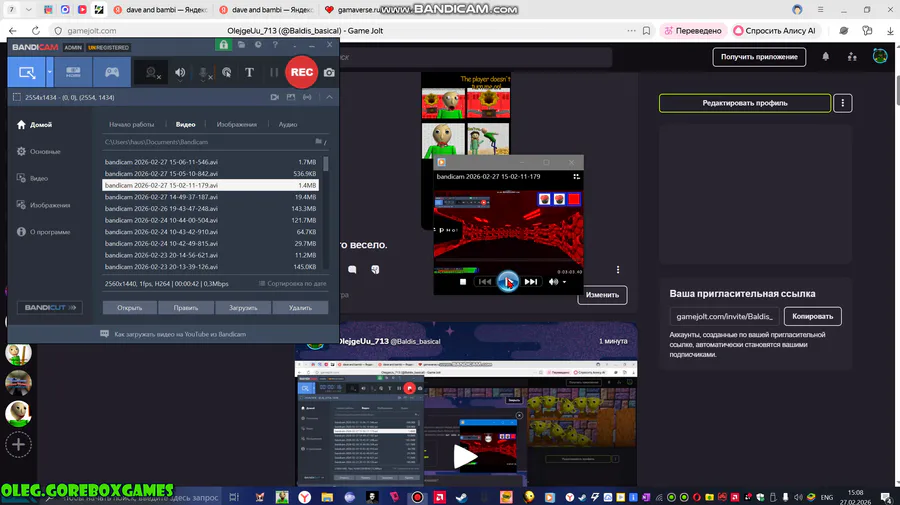Open YouTube upload help link in Bandicam
900x505 pixels.
pos(173,334)
